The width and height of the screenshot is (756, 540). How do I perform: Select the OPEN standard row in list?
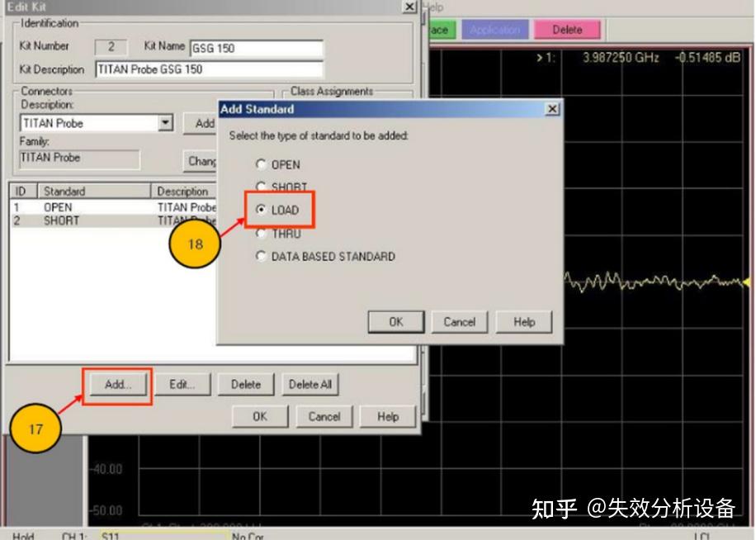tap(113, 207)
